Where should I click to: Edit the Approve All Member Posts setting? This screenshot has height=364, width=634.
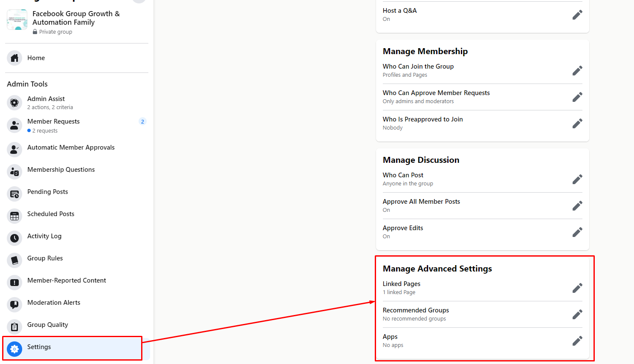[577, 206]
